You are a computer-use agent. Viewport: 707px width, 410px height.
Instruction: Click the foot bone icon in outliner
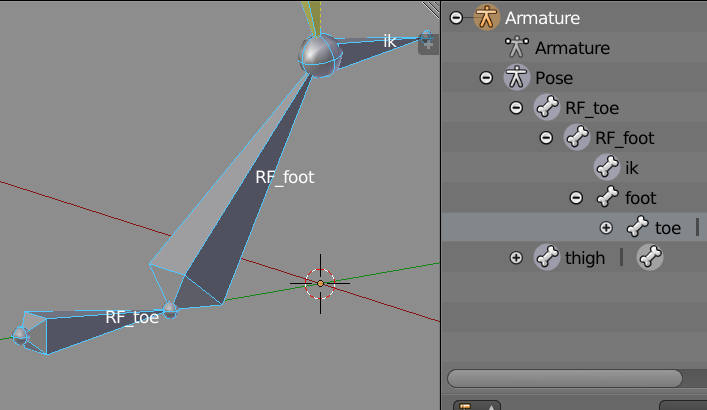click(x=607, y=197)
